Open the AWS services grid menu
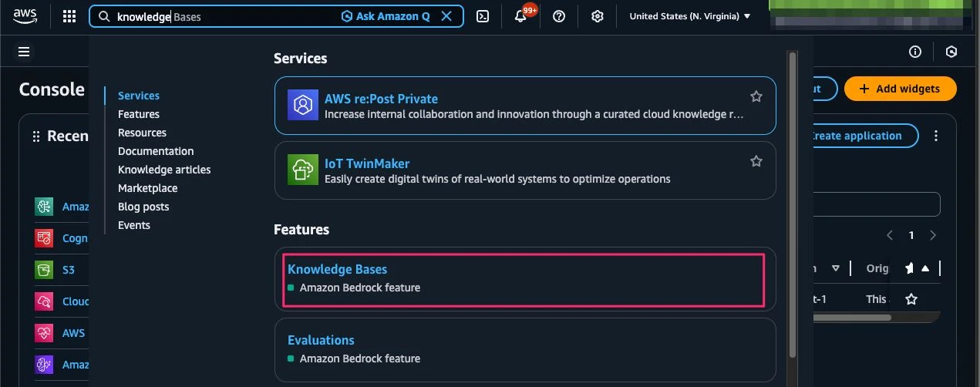 [x=69, y=16]
